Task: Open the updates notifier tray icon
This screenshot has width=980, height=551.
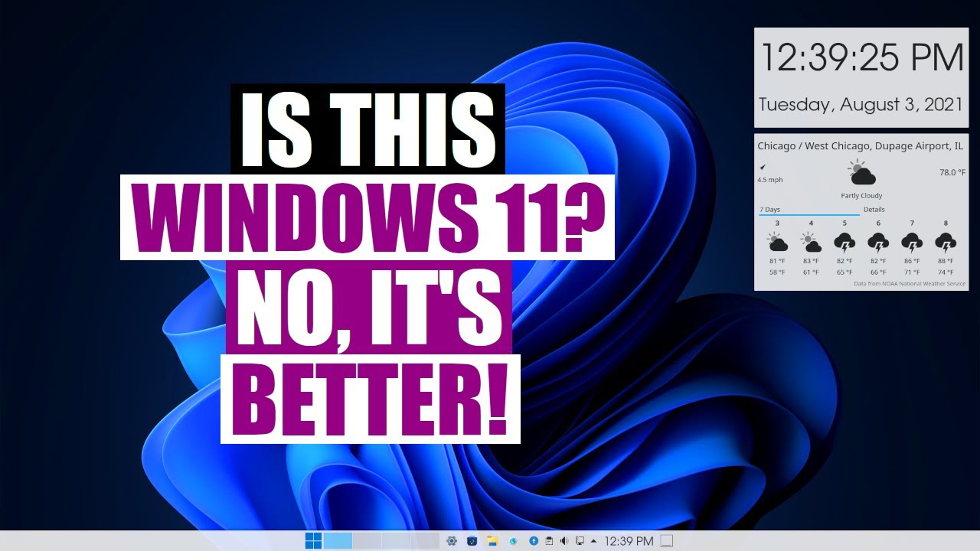Action: (x=534, y=541)
